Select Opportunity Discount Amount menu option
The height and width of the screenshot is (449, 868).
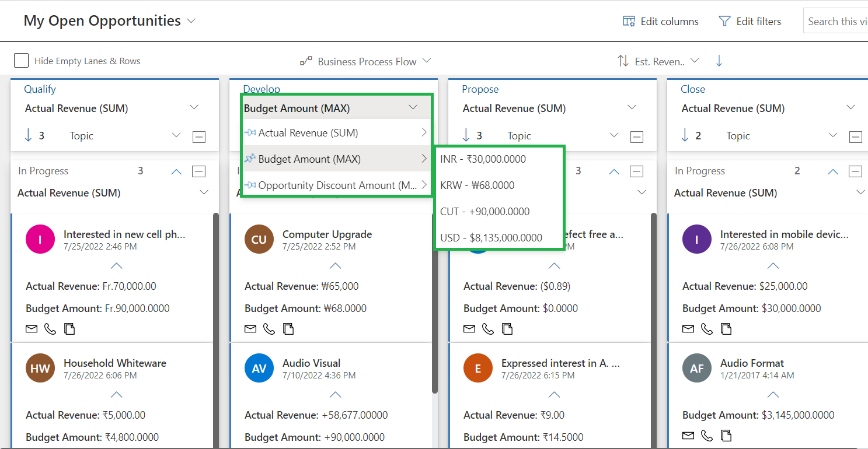[337, 185]
